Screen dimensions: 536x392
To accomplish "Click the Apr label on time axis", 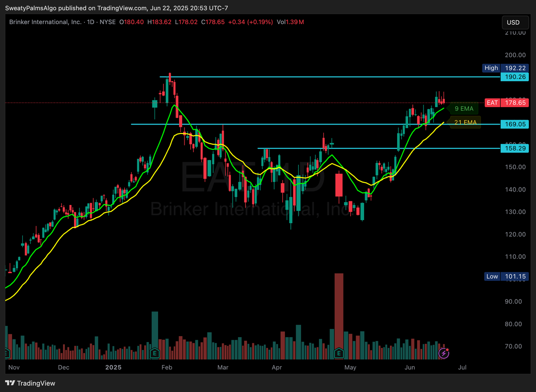I will (x=277, y=367).
